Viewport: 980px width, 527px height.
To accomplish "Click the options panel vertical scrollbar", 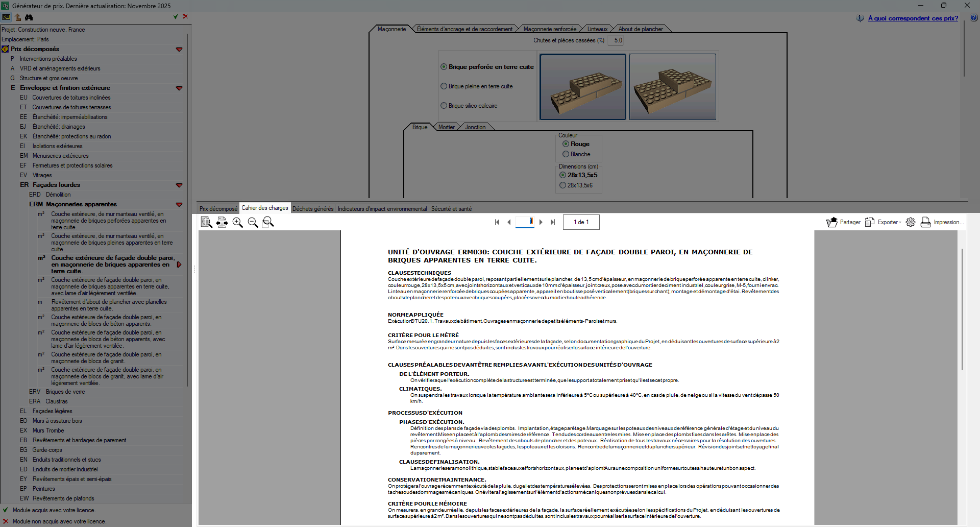I will 964,49.
